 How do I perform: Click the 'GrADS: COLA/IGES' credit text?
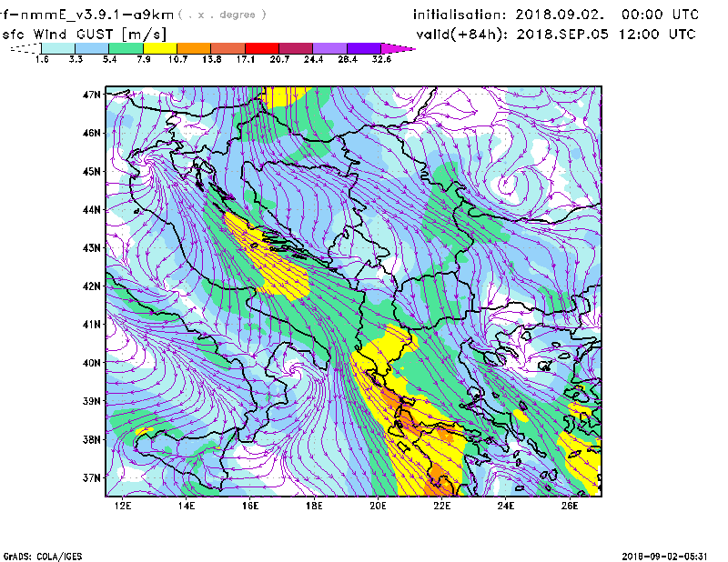(x=42, y=557)
